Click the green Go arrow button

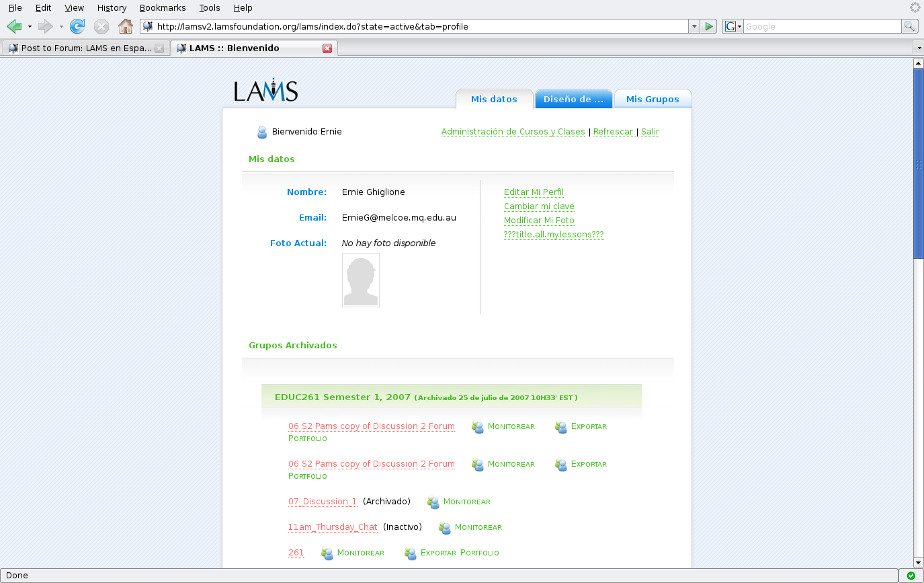[708, 26]
